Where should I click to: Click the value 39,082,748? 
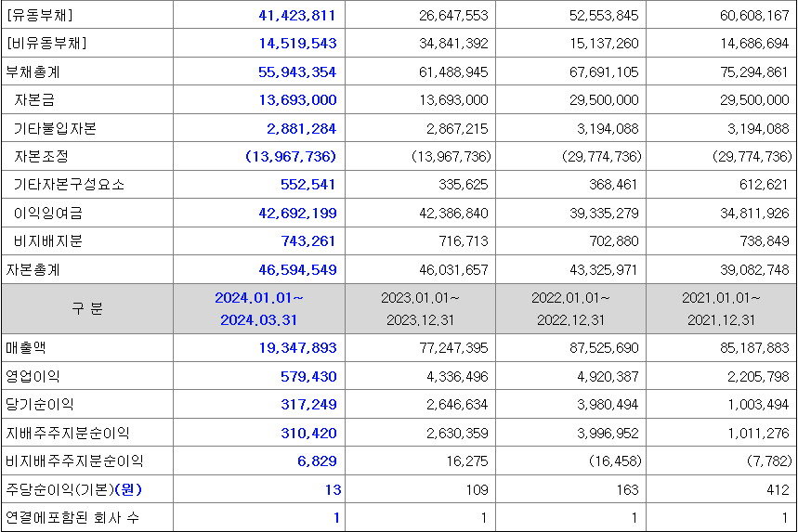pyautogui.click(x=754, y=269)
